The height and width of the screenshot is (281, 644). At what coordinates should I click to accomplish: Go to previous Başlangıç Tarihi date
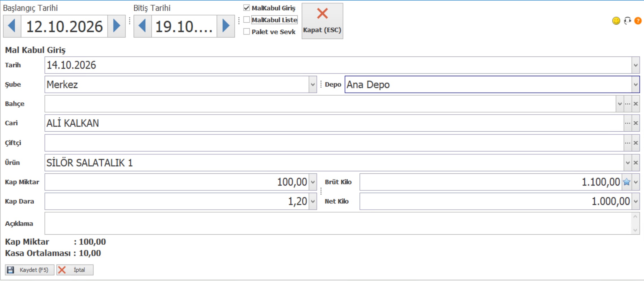[x=12, y=26]
